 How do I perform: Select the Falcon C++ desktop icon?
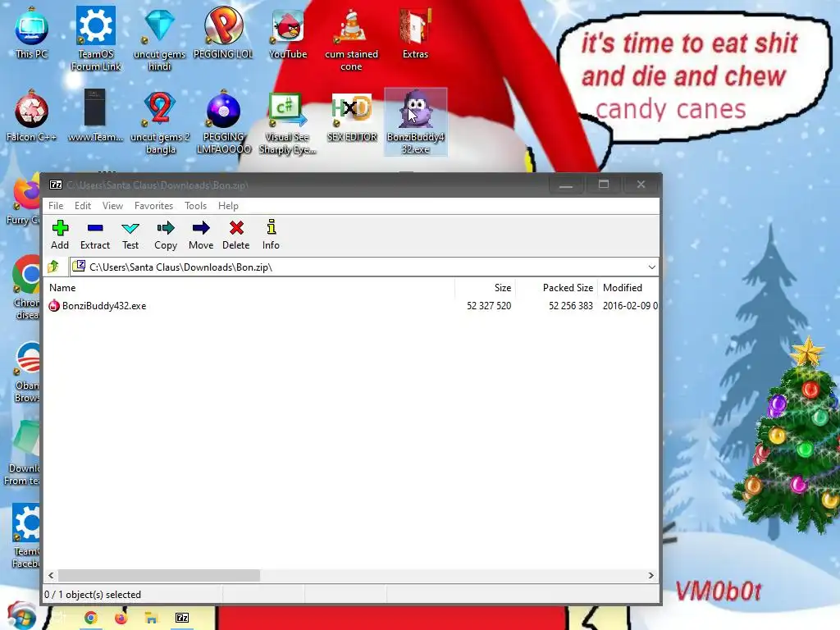click(32, 116)
